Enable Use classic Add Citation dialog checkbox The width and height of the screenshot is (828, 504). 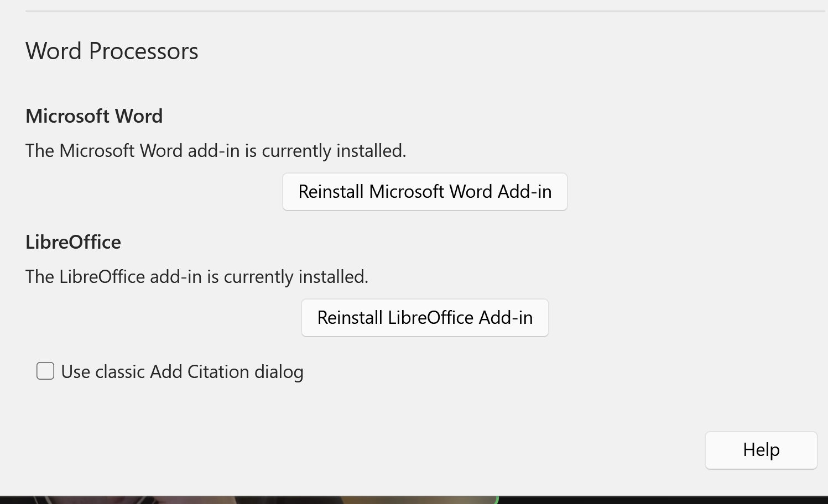[x=45, y=371]
